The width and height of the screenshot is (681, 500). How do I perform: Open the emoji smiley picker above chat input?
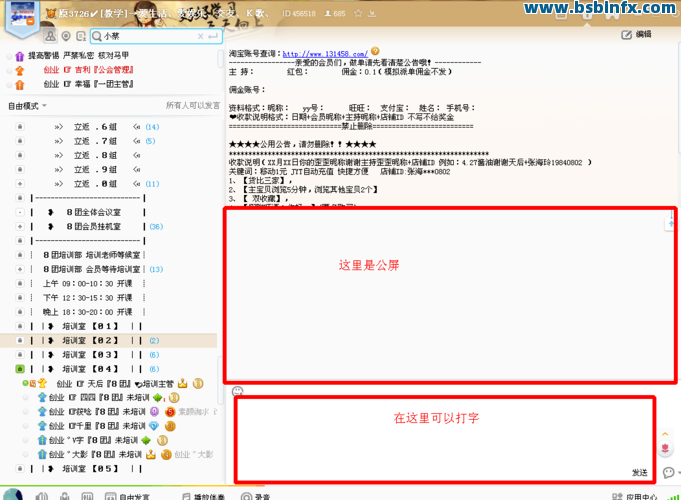point(238,391)
